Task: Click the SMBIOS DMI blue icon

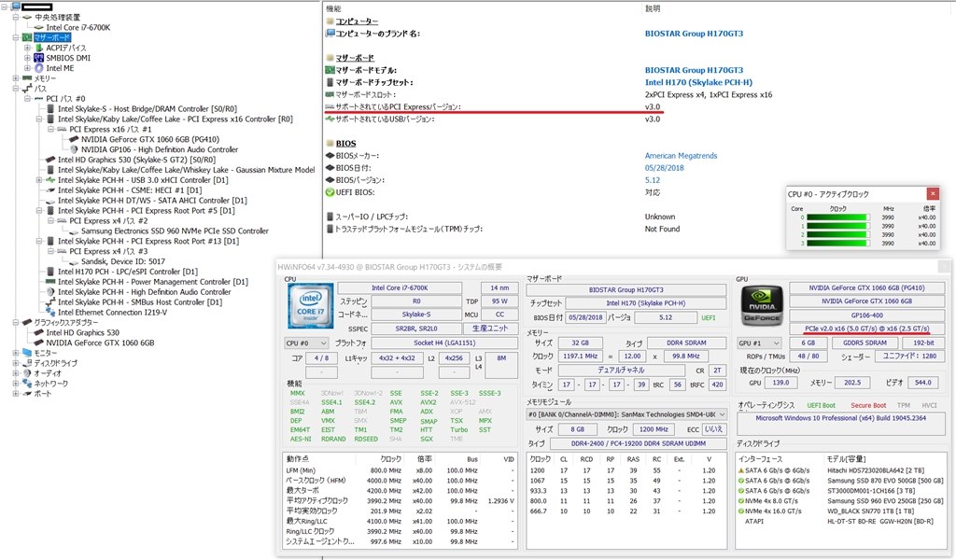Action: tap(39, 58)
